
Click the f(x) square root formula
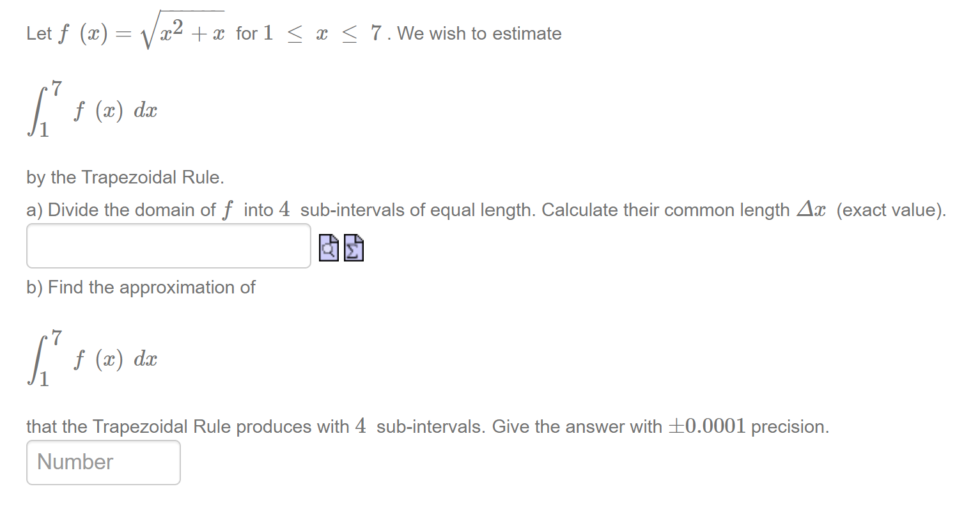click(141, 32)
